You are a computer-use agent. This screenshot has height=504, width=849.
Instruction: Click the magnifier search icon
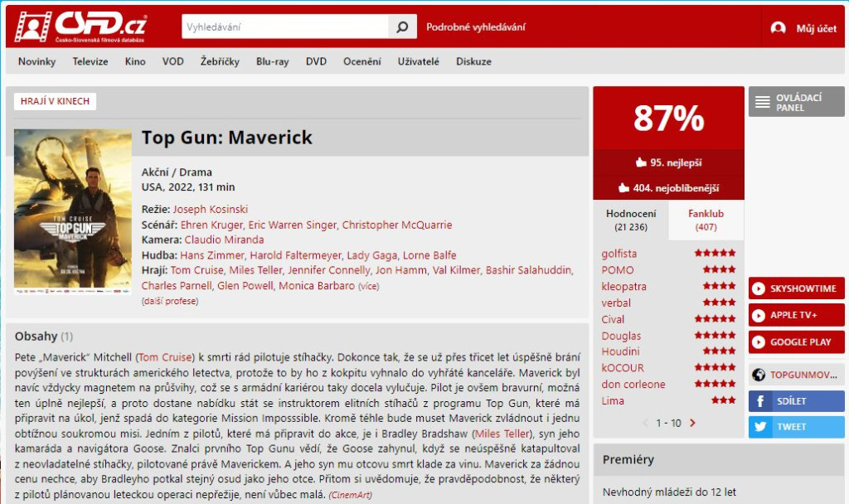[x=402, y=27]
